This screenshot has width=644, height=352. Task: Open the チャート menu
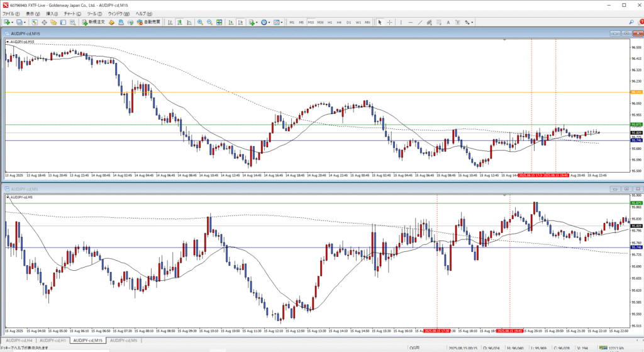[x=72, y=14]
